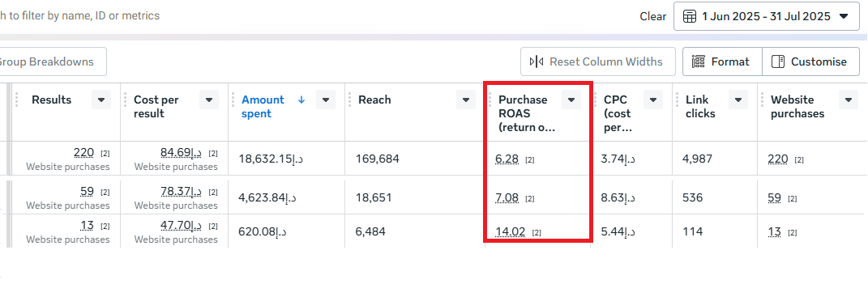Click the 3.74 CPC cell

[x=618, y=159]
